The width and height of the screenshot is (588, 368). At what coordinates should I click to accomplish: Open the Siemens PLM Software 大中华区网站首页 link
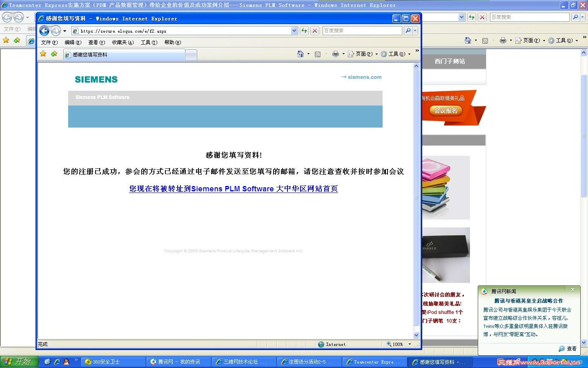(x=234, y=188)
